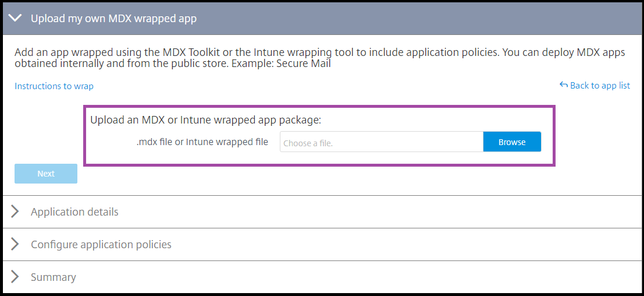
Task: Click the curved back arrow icon
Action: coord(563,85)
